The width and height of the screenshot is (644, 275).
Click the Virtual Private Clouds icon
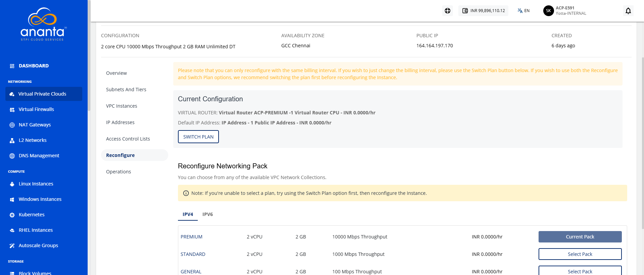pyautogui.click(x=12, y=94)
